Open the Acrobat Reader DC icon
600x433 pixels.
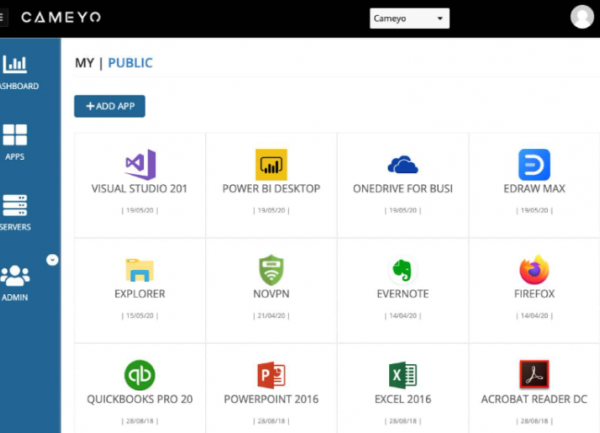(534, 374)
